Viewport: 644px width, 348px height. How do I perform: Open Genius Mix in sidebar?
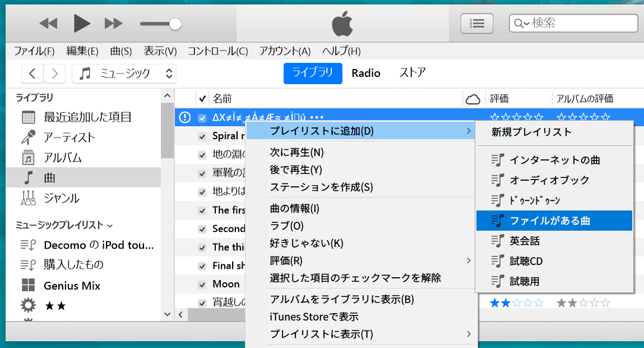pyautogui.click(x=72, y=286)
